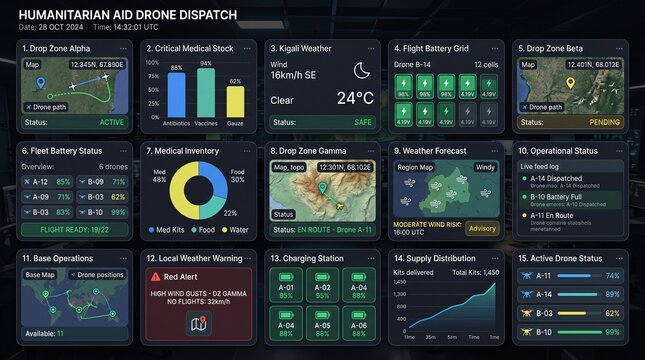Click the B-10 99% progress bar
Image resolution: width=645 pixels, height=360 pixels.
tap(579, 332)
